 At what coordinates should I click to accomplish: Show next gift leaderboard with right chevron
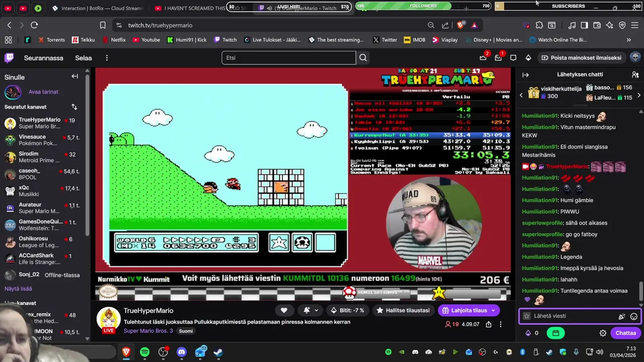[x=639, y=95]
